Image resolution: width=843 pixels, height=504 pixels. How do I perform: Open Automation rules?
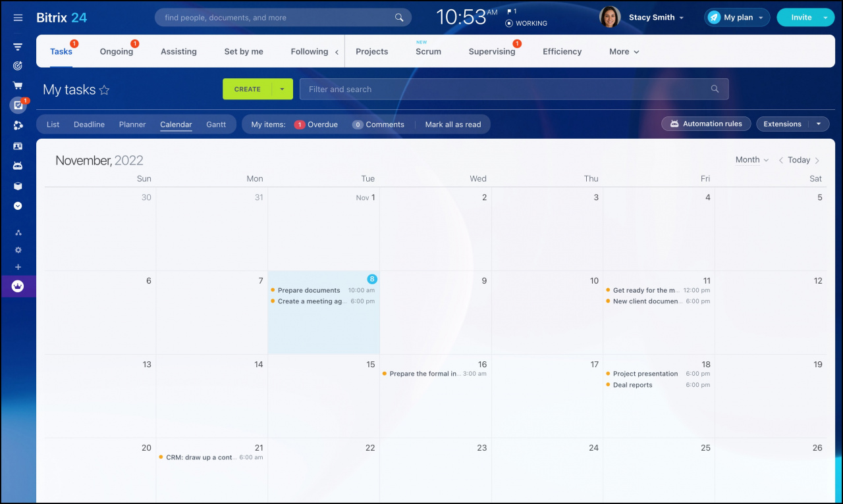tap(706, 124)
